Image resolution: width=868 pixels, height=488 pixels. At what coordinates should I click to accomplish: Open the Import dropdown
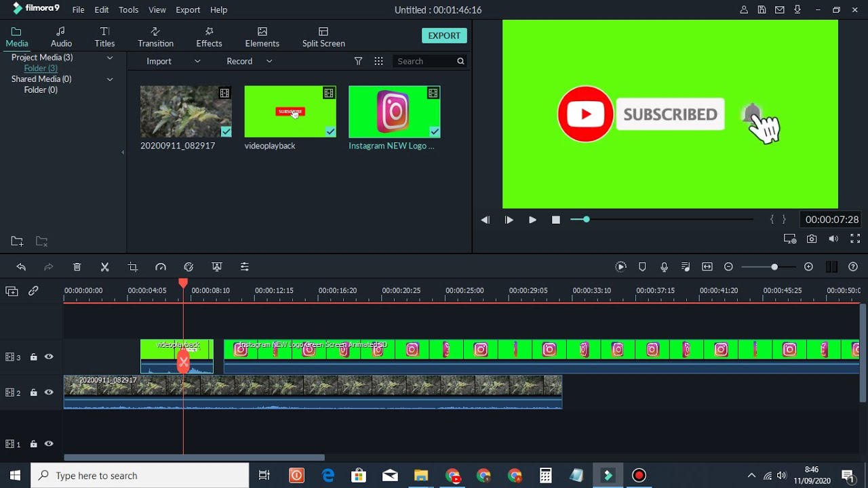tap(173, 61)
